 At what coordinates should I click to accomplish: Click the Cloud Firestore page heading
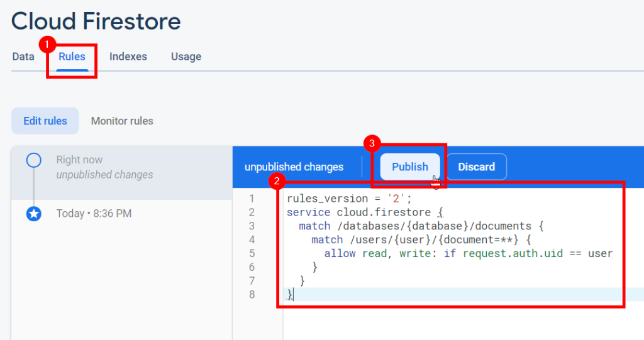pos(96,21)
